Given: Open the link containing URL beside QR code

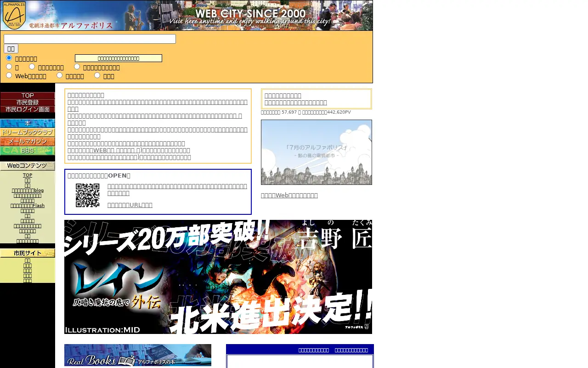Looking at the screenshot, I should click(x=130, y=205).
